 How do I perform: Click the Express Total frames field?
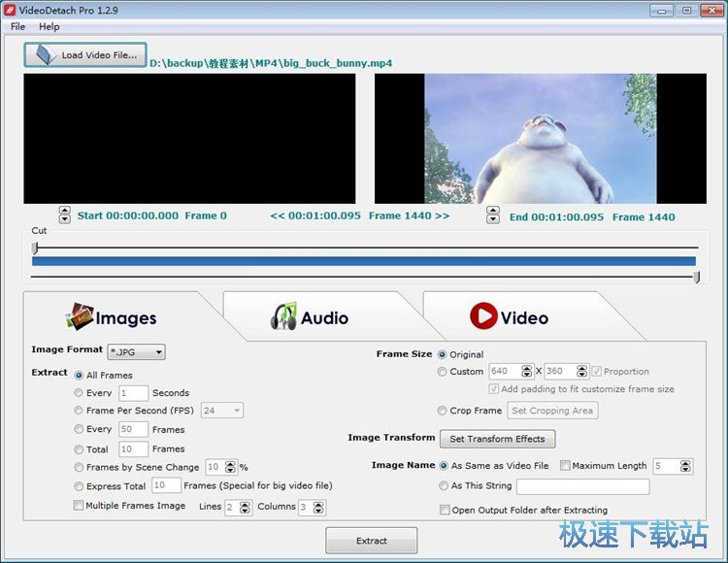click(x=166, y=485)
